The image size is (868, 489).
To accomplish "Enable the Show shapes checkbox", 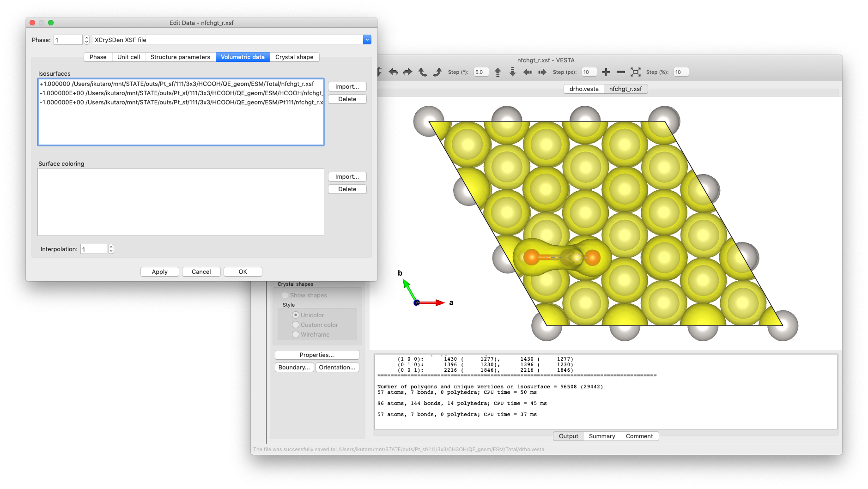I will [x=285, y=295].
